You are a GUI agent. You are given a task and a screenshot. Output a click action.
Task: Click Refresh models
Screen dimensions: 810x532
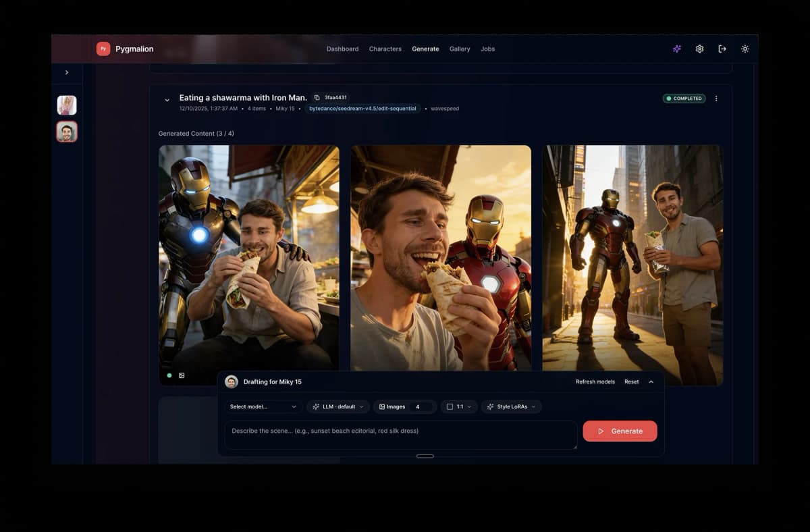(x=595, y=382)
